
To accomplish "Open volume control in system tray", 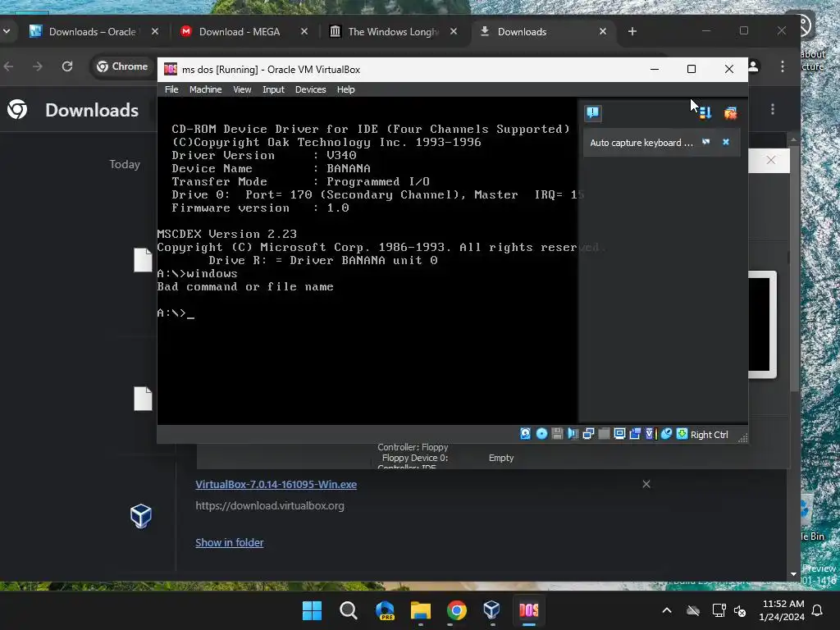I will click(x=740, y=610).
